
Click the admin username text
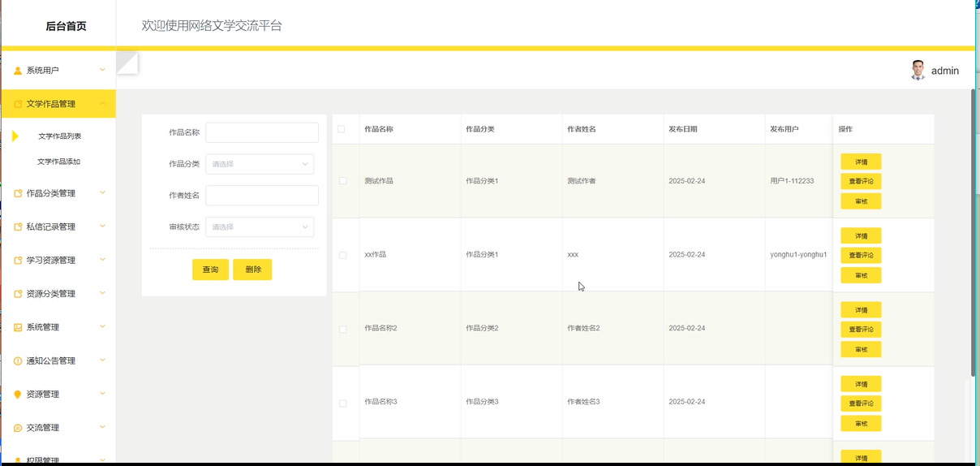click(x=945, y=71)
